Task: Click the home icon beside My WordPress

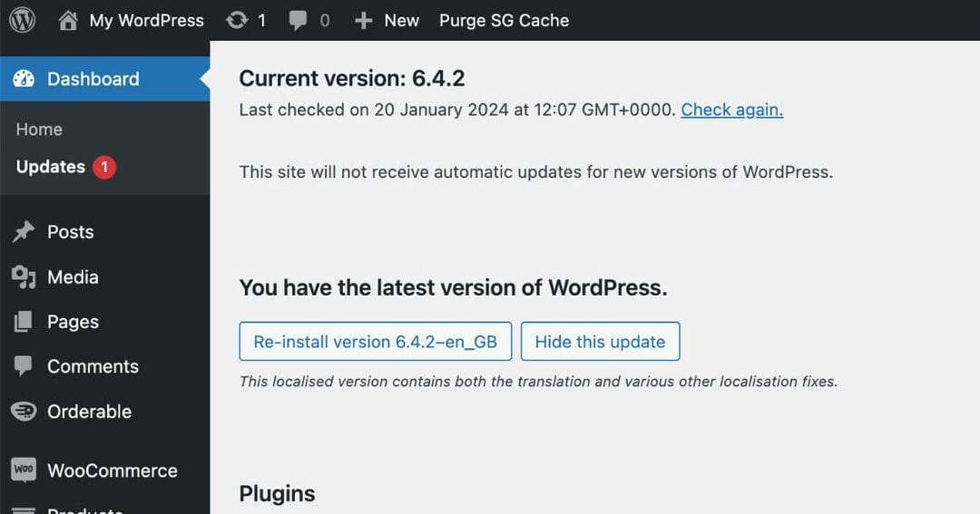Action: pyautogui.click(x=68, y=21)
